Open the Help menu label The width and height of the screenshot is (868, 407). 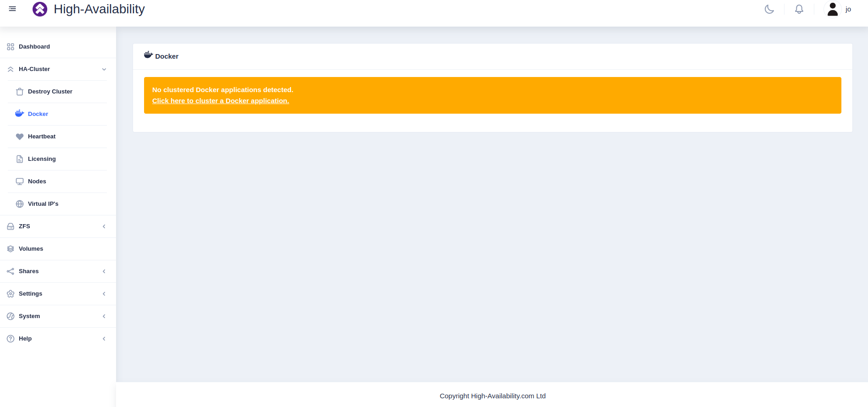coord(25,339)
